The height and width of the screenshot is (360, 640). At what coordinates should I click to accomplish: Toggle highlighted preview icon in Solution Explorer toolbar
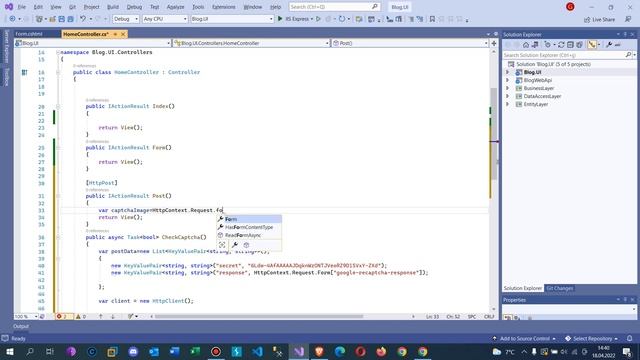pyautogui.click(x=592, y=45)
